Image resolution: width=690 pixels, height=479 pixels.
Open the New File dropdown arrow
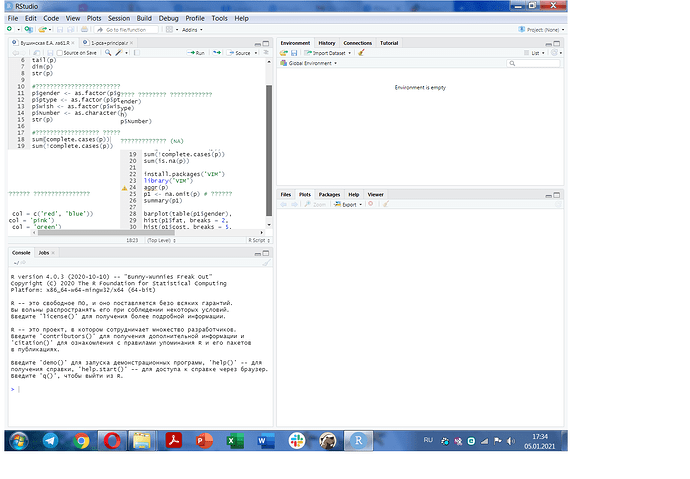[18, 29]
